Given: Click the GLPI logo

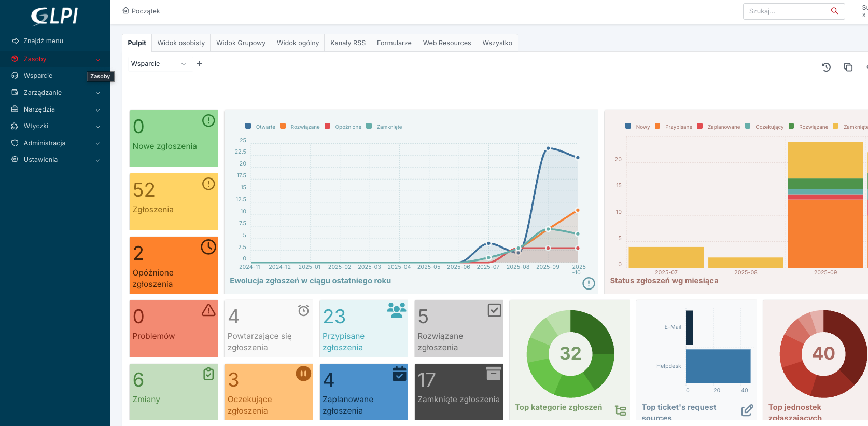Looking at the screenshot, I should [54, 16].
